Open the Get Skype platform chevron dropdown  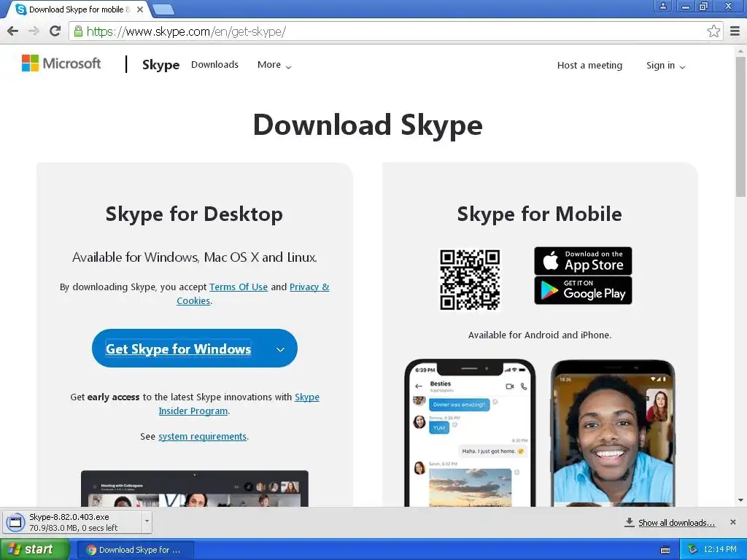[x=281, y=349]
